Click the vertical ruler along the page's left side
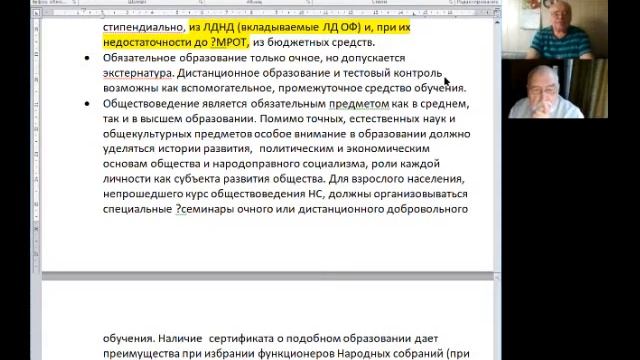 [x=36, y=145]
